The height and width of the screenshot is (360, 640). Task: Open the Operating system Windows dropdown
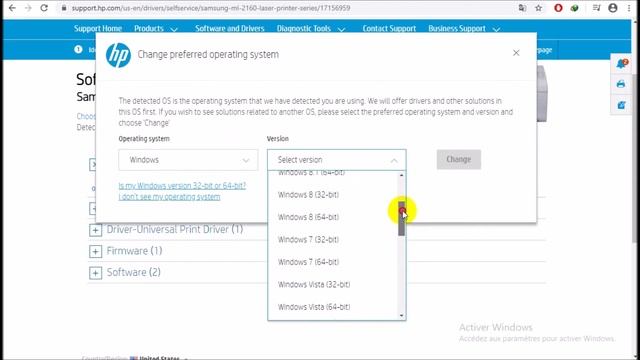click(x=188, y=160)
